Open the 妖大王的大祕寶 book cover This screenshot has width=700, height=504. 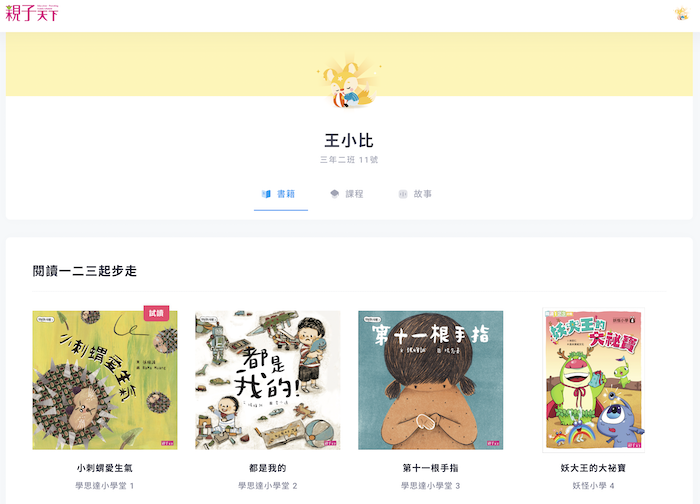[593, 380]
